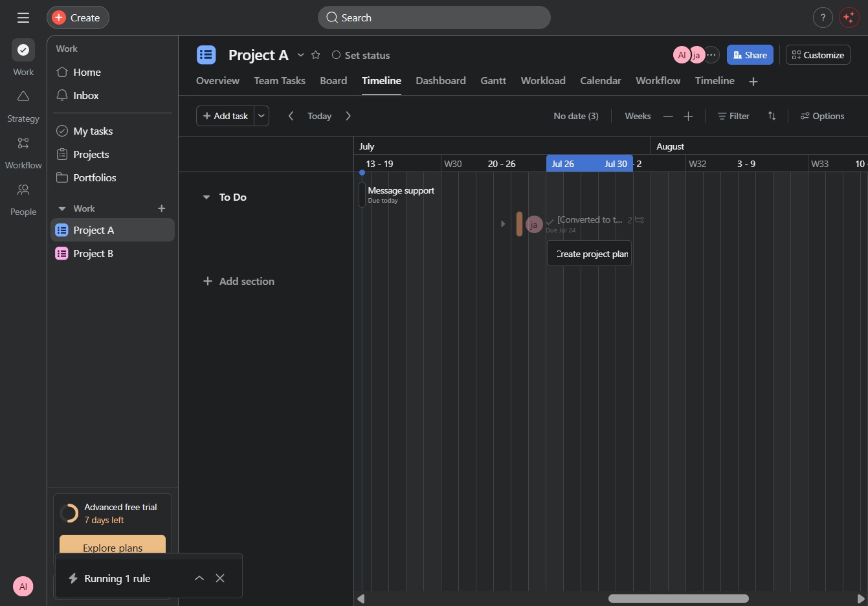Click the subtask count icon on Converted task

(x=636, y=220)
